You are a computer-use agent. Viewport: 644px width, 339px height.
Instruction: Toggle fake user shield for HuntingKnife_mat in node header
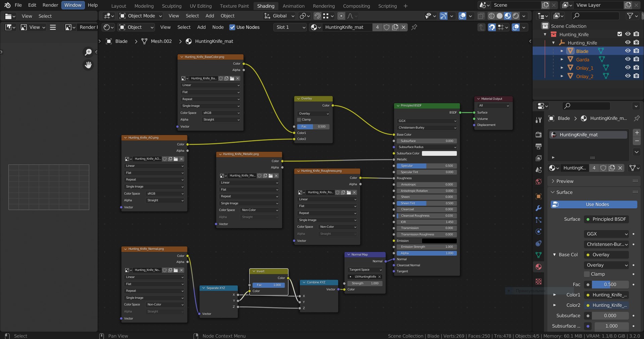pos(386,27)
